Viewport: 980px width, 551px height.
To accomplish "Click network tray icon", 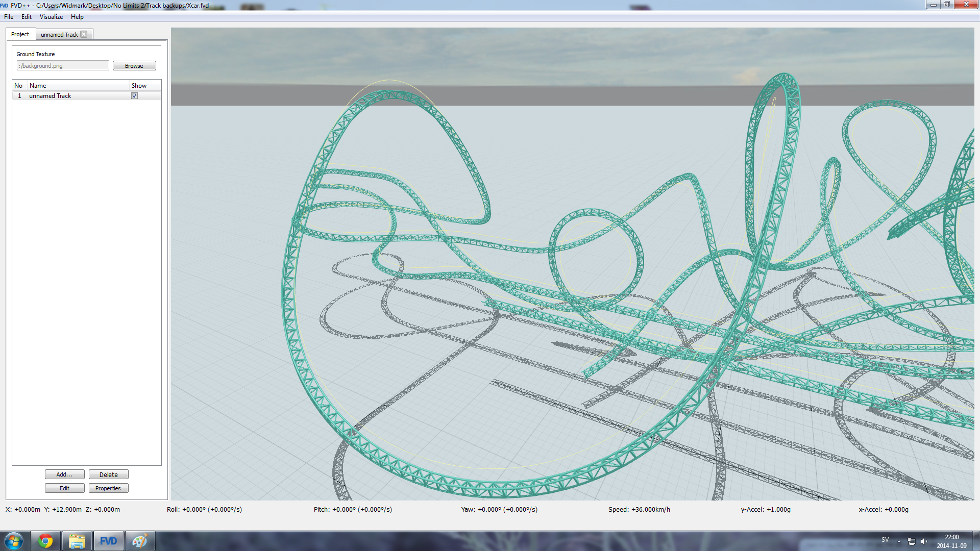I will (x=912, y=541).
